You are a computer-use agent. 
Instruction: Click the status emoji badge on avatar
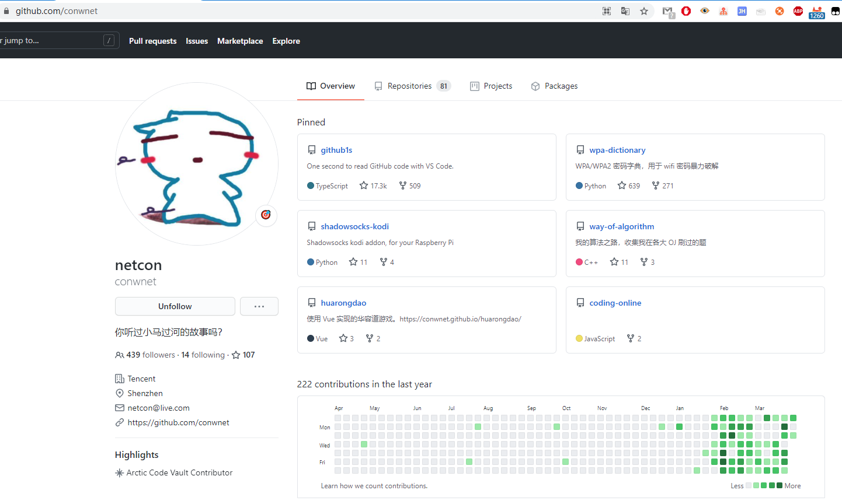click(266, 215)
